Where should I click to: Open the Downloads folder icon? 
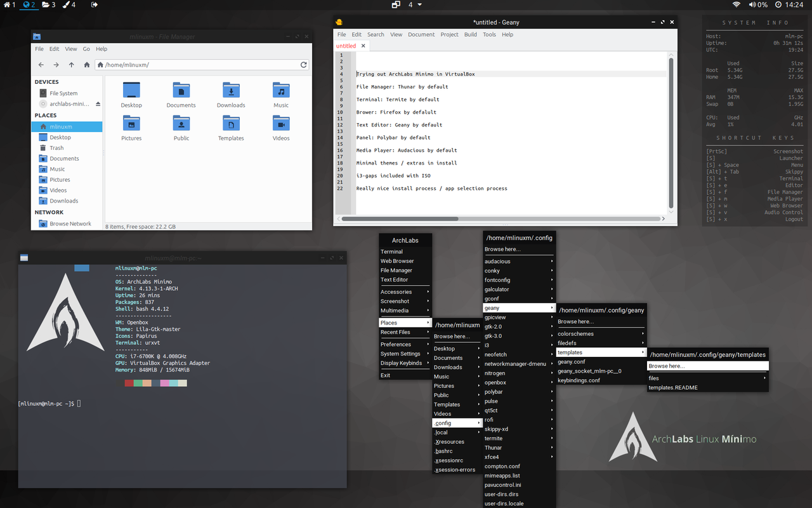[x=231, y=95]
